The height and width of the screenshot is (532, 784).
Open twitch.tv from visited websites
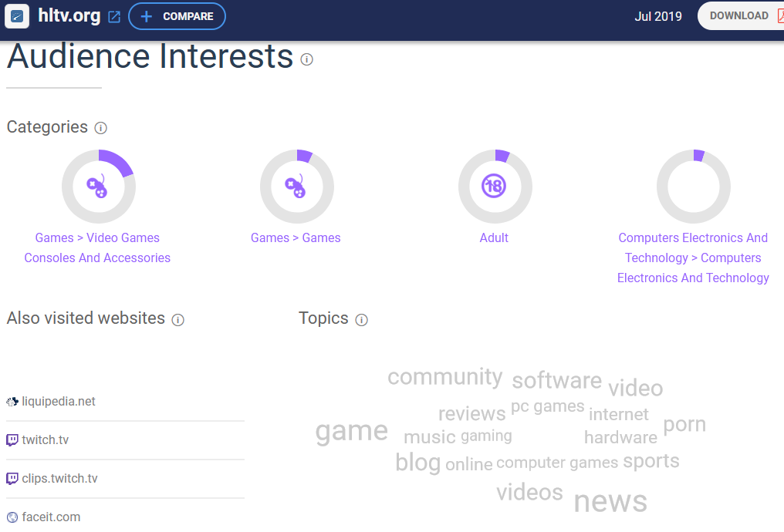(x=45, y=440)
